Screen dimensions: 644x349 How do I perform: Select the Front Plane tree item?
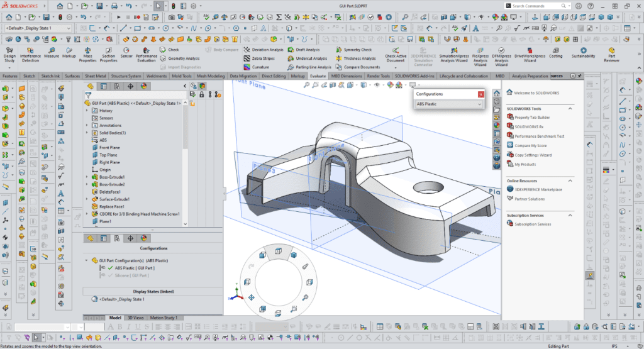click(x=109, y=147)
